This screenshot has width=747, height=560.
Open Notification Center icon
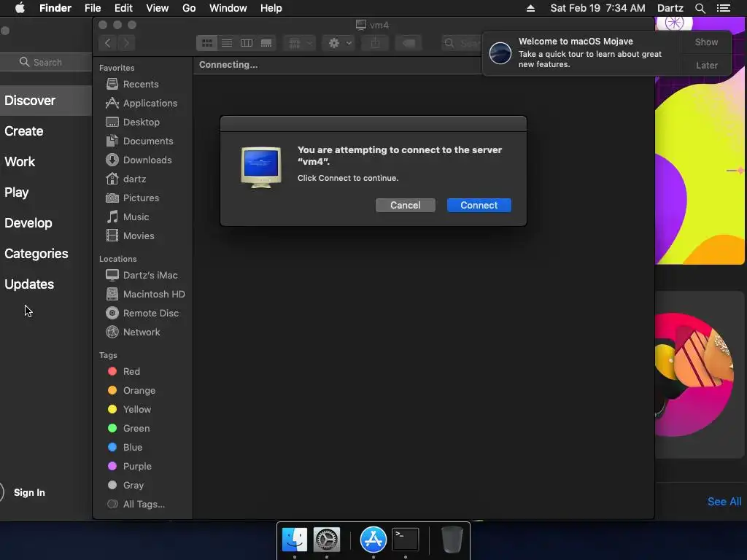[723, 8]
